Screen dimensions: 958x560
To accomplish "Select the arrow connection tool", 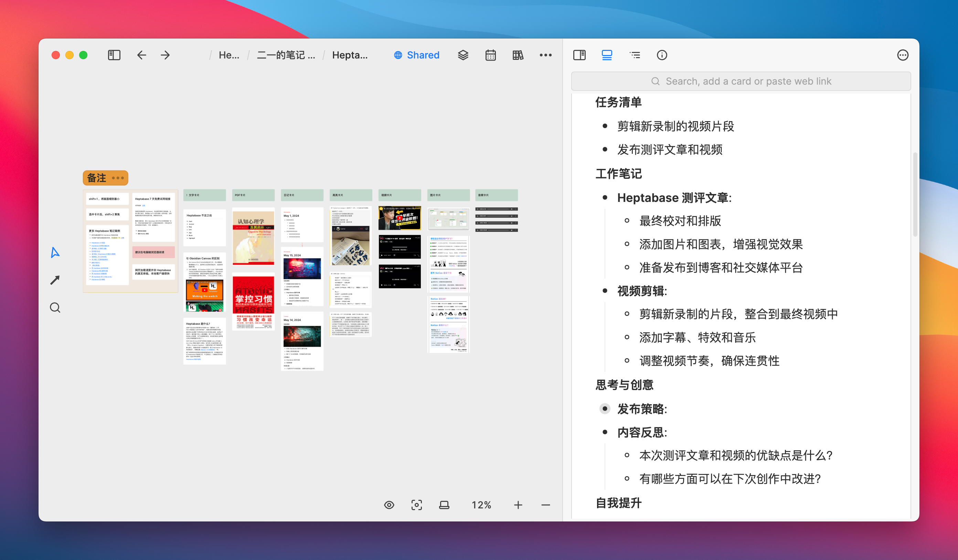I will 55,280.
